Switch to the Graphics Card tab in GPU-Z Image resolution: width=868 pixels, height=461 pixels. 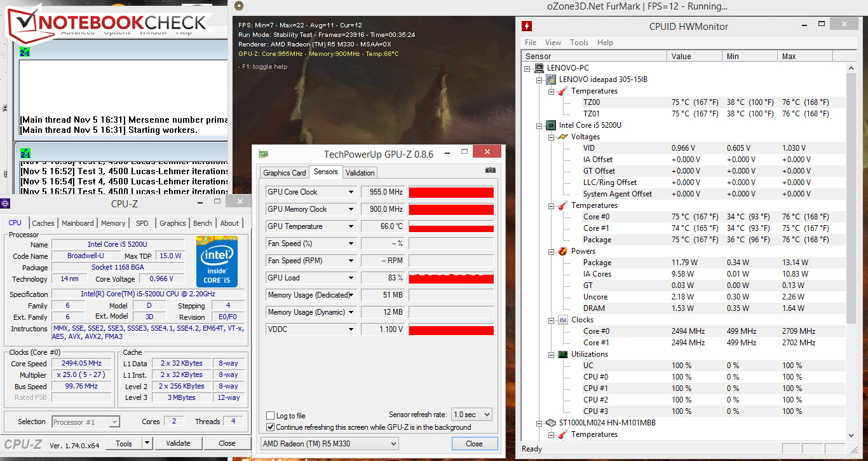coord(285,172)
